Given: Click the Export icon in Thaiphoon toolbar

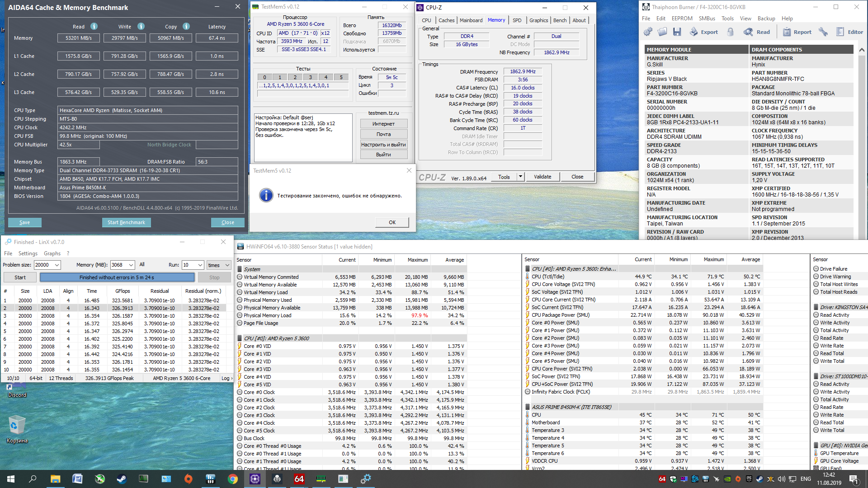Looking at the screenshot, I should tap(704, 32).
